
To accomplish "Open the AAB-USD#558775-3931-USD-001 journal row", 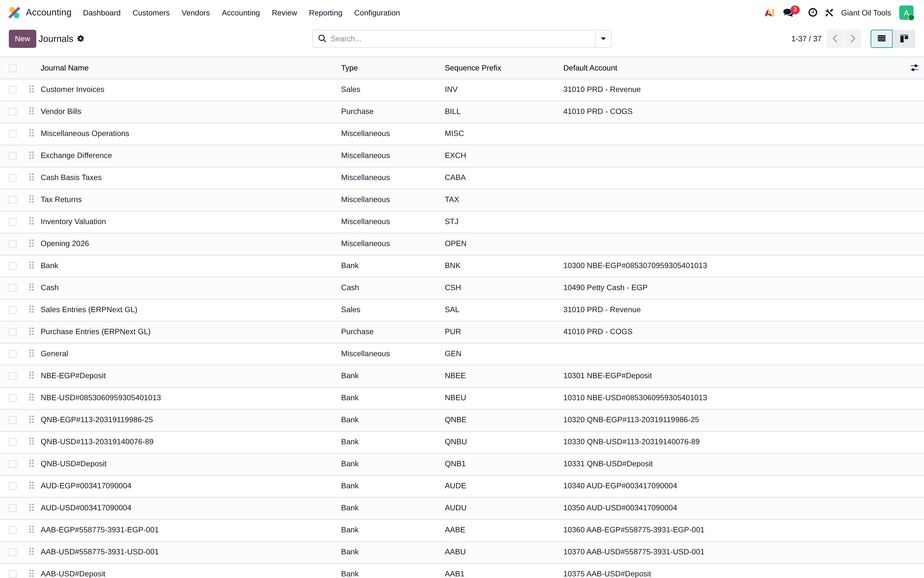I will (462, 552).
